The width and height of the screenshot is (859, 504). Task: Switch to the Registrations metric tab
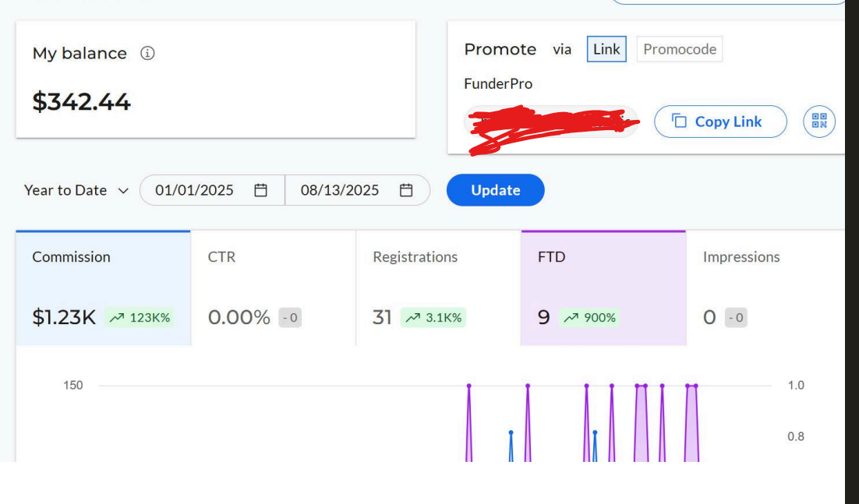point(437,287)
